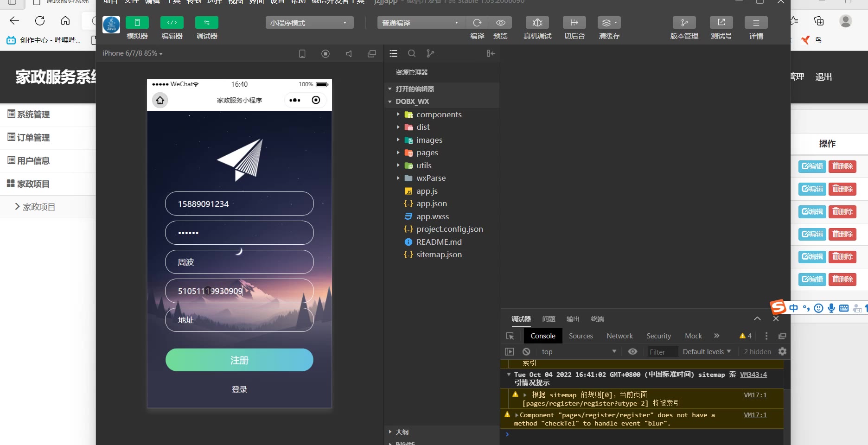Open the Default levels dropdown

(x=707, y=352)
